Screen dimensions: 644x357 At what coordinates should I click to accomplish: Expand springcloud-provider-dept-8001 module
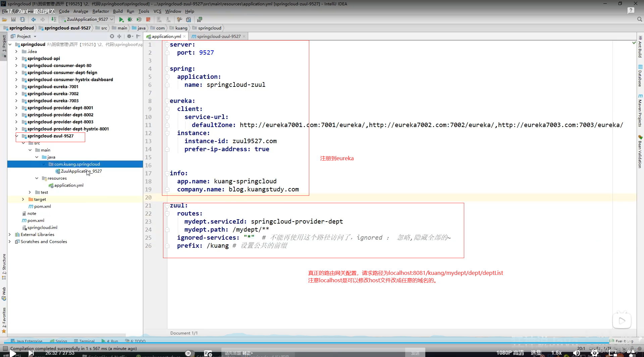click(x=16, y=108)
